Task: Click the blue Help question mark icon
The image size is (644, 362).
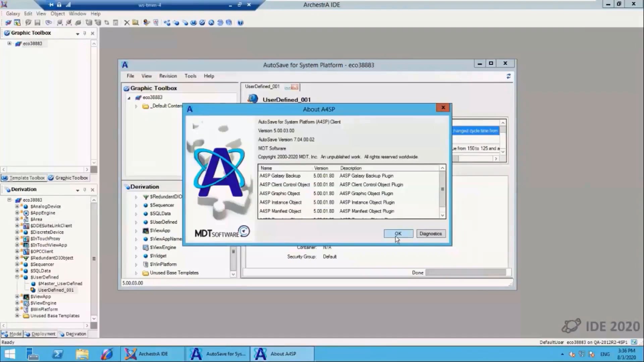Action: [240, 22]
